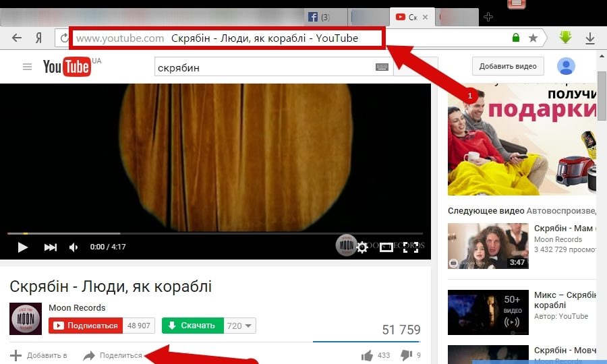
Task: Click the green download-arrow extension icon
Action: (566, 38)
